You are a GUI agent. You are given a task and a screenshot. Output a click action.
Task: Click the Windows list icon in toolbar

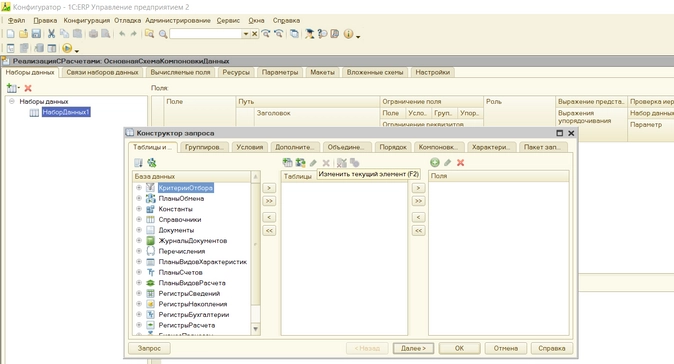[294, 34]
